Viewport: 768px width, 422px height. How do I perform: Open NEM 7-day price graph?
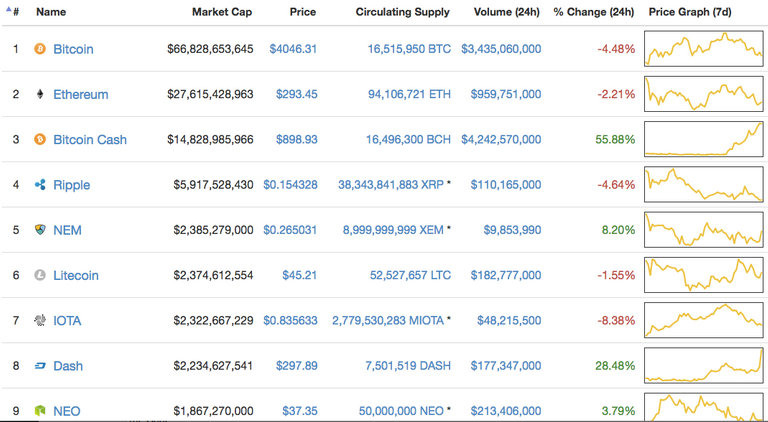pos(704,230)
